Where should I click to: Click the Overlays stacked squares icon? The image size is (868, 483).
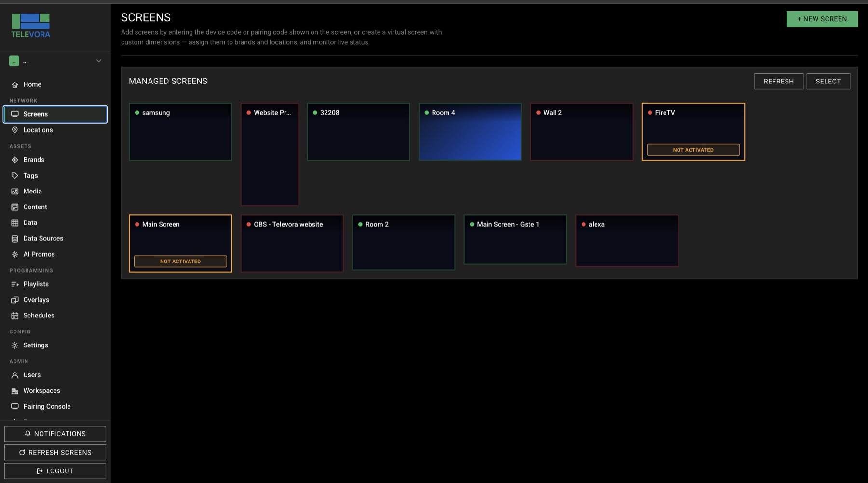pos(15,300)
